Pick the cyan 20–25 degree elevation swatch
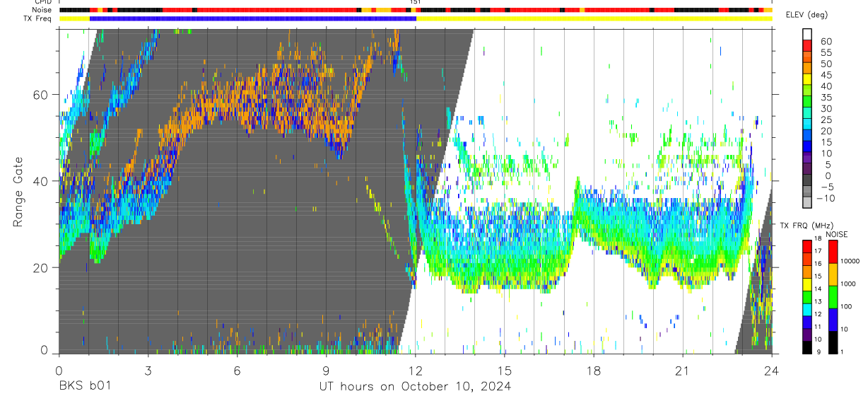This screenshot has height=401, width=868. tap(807, 125)
